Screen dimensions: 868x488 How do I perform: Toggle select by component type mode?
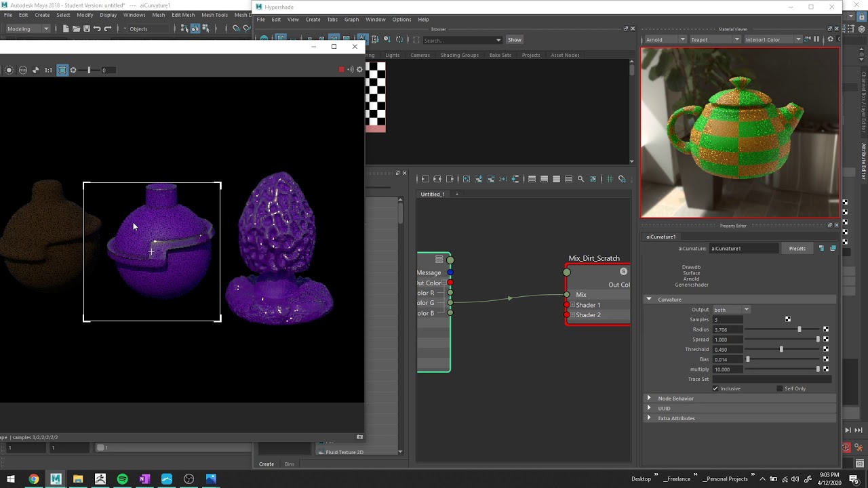(205, 28)
